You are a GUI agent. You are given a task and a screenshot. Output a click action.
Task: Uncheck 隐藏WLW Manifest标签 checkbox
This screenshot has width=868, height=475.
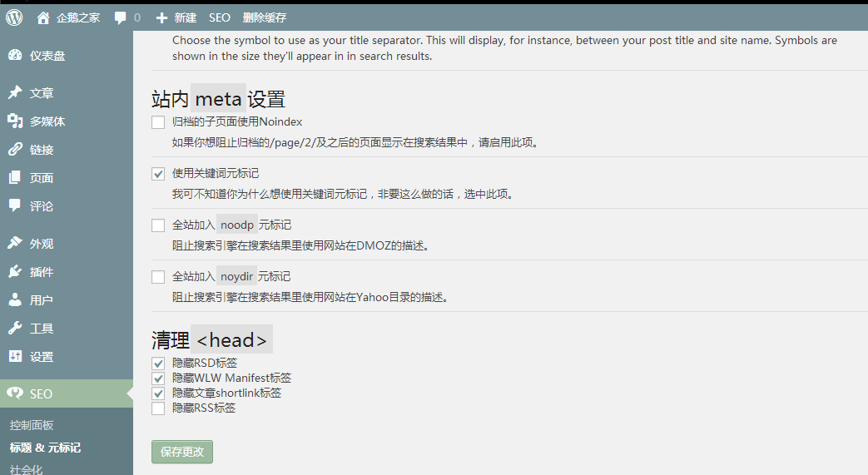pyautogui.click(x=158, y=379)
